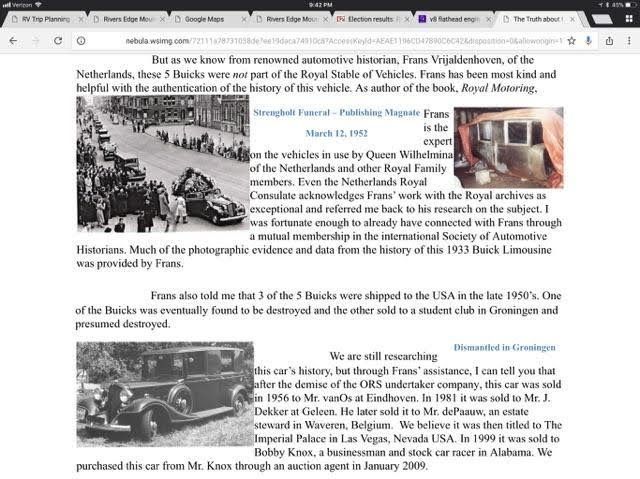Switch to the RV Trip Planning tab
Image resolution: width=640 pixels, height=479 pixels.
tap(46, 19)
